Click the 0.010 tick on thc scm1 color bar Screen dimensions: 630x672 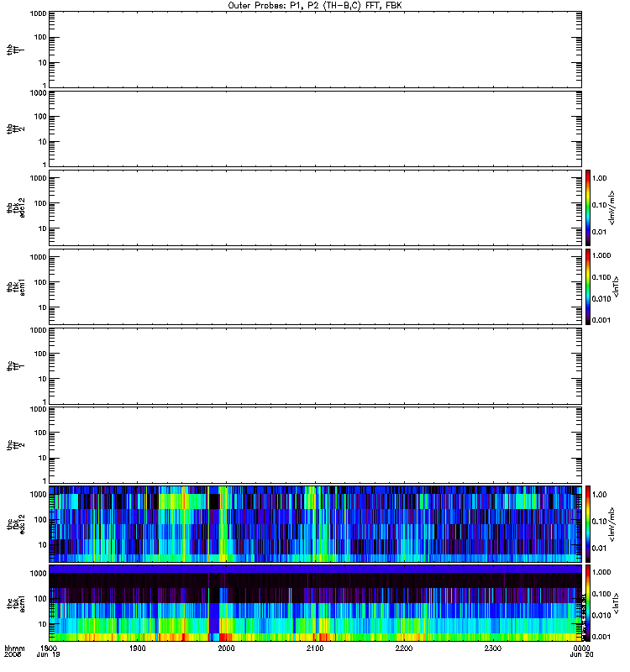[601, 615]
